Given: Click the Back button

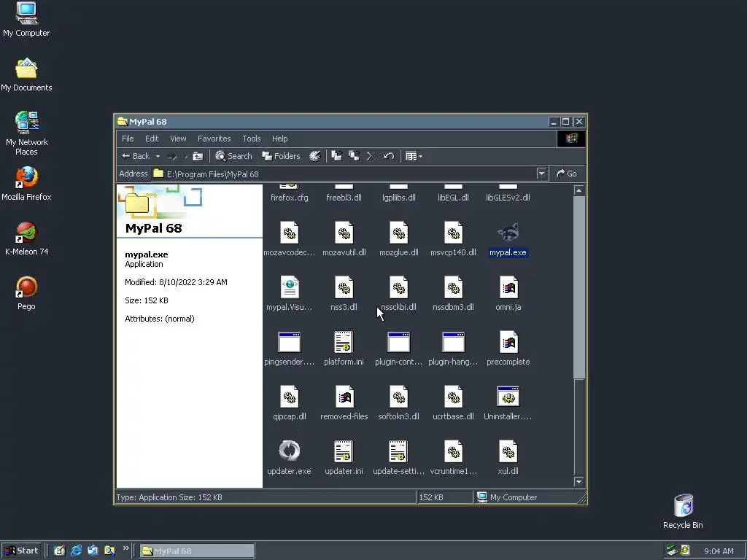Looking at the screenshot, I should point(136,156).
